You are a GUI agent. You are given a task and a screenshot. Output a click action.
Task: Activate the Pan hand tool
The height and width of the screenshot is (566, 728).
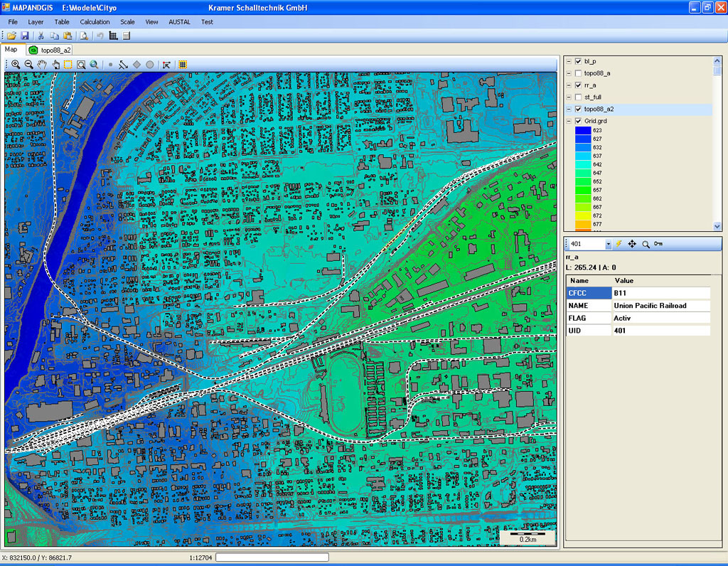pos(43,65)
